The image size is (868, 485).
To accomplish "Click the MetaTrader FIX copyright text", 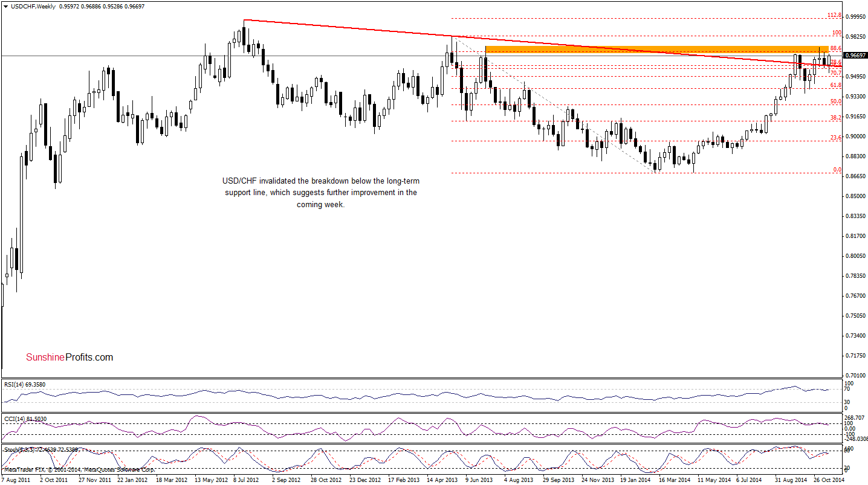I will pos(79,469).
